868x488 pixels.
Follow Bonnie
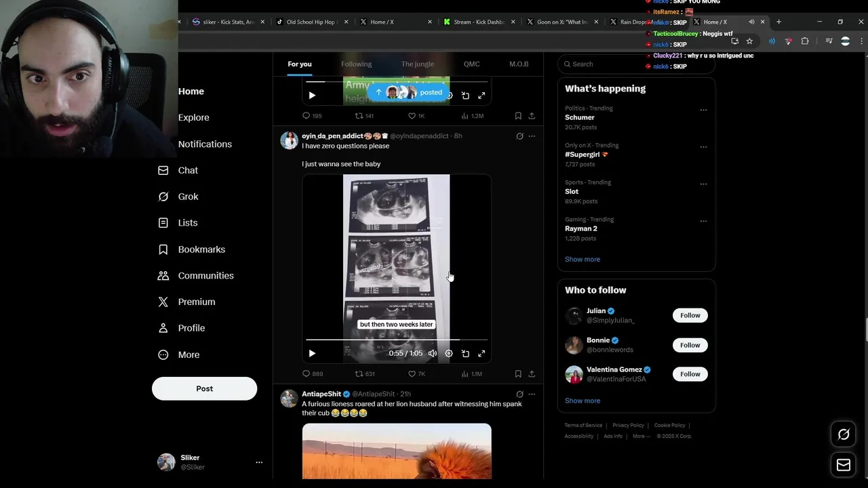pos(690,345)
